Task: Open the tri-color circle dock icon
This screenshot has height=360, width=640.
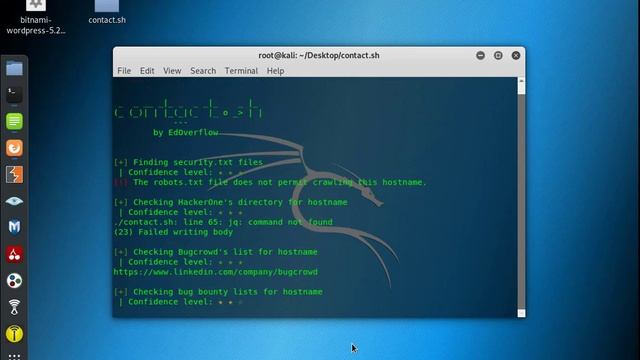Action: point(14,280)
